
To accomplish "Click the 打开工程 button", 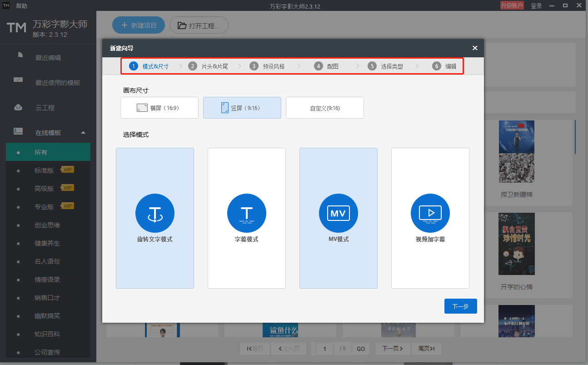I will pyautogui.click(x=199, y=25).
